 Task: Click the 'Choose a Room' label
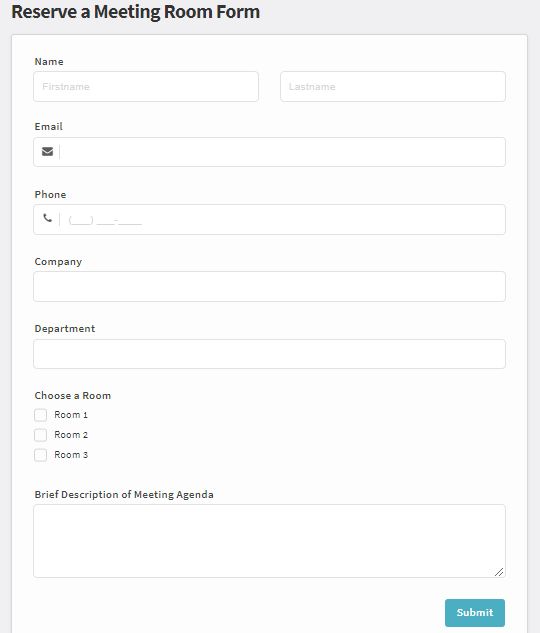click(x=73, y=396)
